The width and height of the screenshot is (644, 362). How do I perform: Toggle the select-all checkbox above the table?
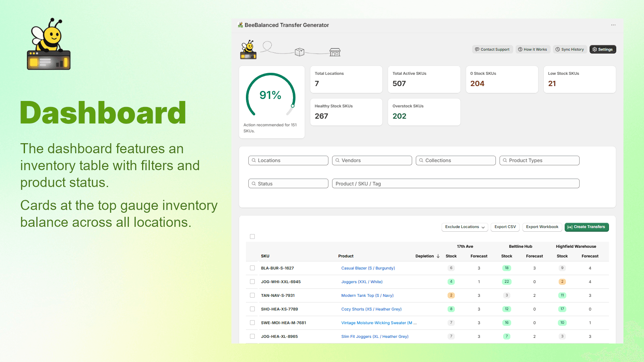coord(252,237)
